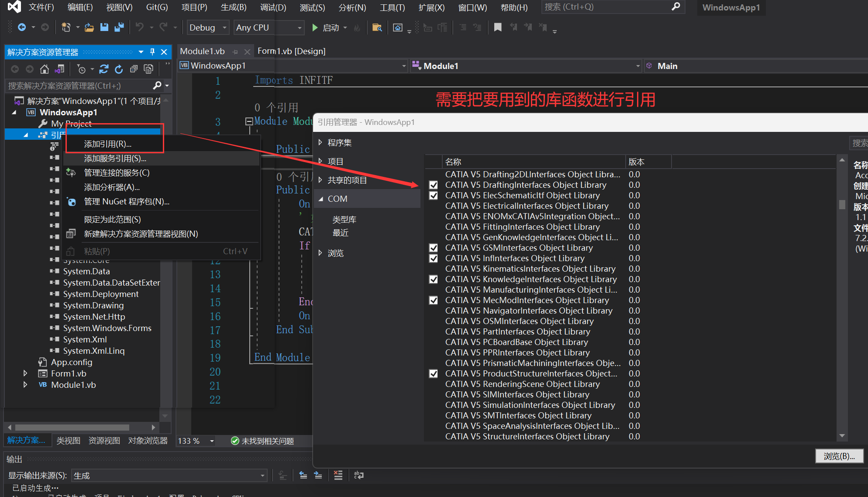Switch to 类视图 panel tab
Image resolution: width=868 pixels, height=497 pixels.
pyautogui.click(x=69, y=441)
